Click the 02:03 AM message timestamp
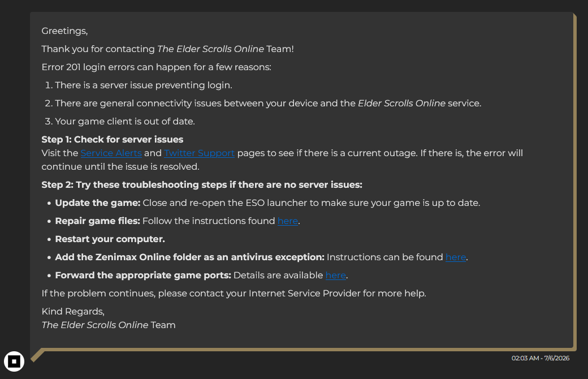The height and width of the screenshot is (379, 588). (x=541, y=358)
